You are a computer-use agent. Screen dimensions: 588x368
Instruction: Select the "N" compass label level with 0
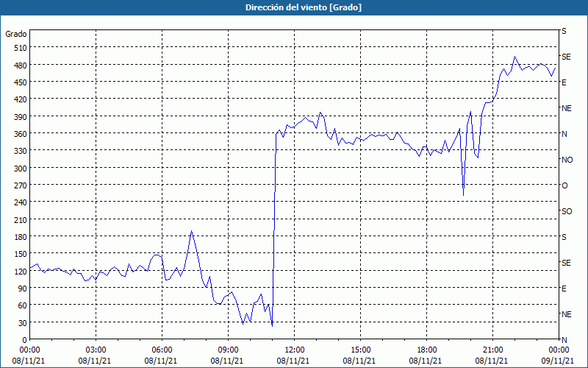click(564, 340)
